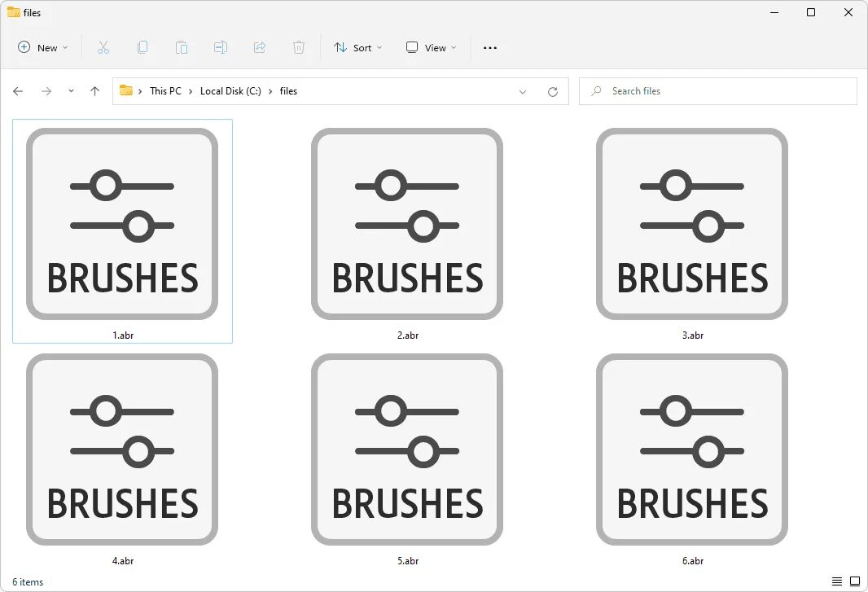Image resolution: width=868 pixels, height=592 pixels.
Task: Go forward with the right arrow
Action: [x=46, y=91]
